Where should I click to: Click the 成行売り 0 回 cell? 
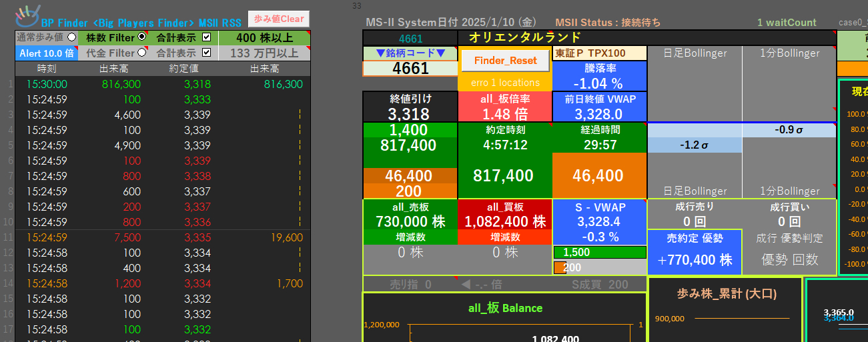[x=695, y=215]
